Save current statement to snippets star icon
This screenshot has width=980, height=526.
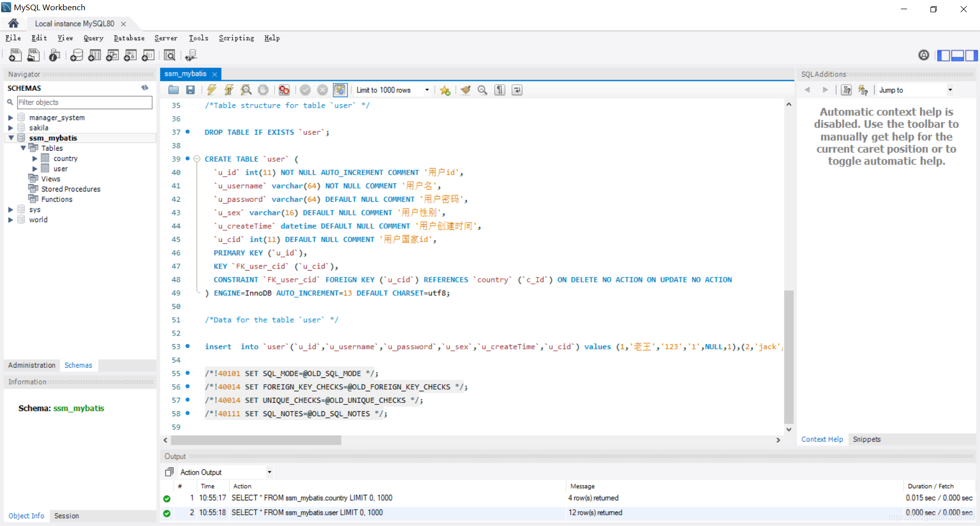(x=445, y=90)
